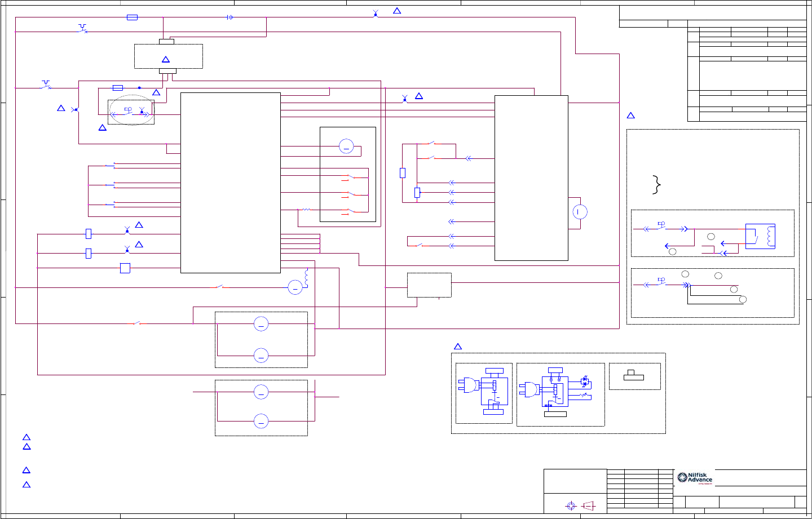Click the bottom-most motor circle in the lower dashed box
This screenshot has width=812, height=519.
[x=261, y=421]
